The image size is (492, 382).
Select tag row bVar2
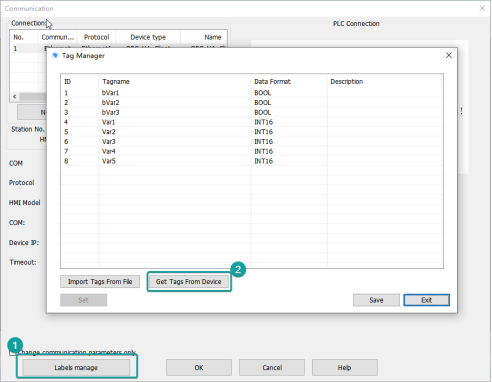point(252,102)
